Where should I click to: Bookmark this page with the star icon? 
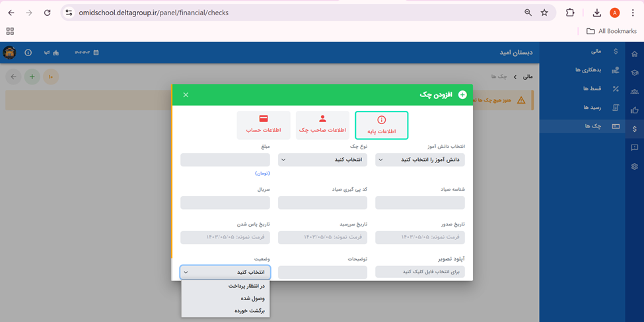544,13
